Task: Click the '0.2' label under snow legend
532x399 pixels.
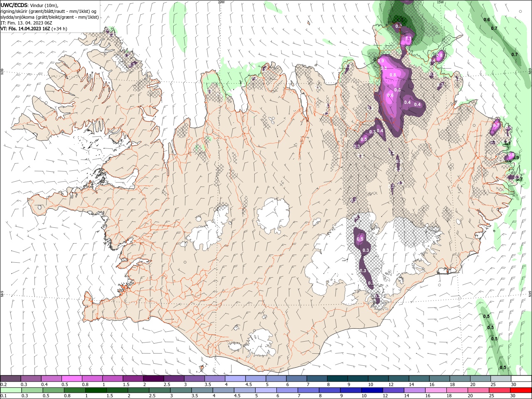Action: coord(3,384)
